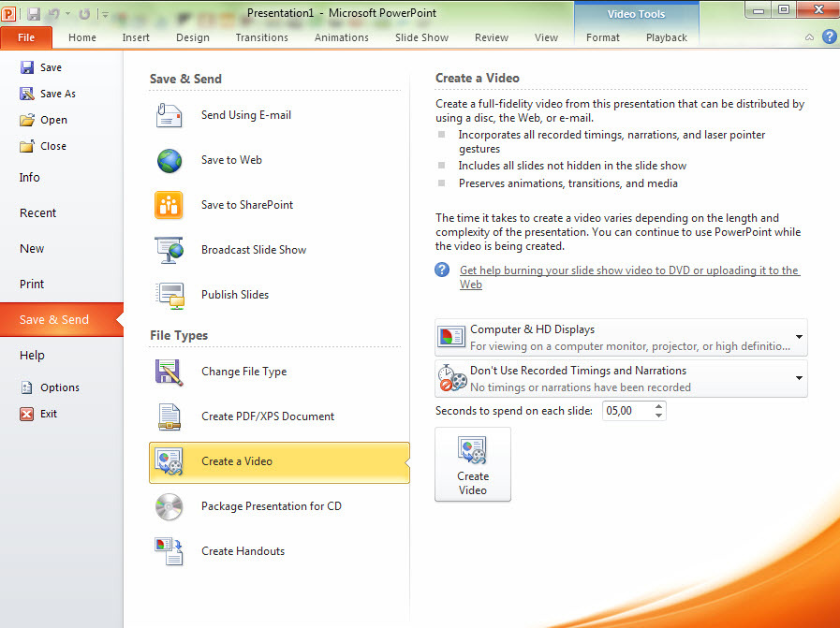Open the File tab

(x=26, y=37)
